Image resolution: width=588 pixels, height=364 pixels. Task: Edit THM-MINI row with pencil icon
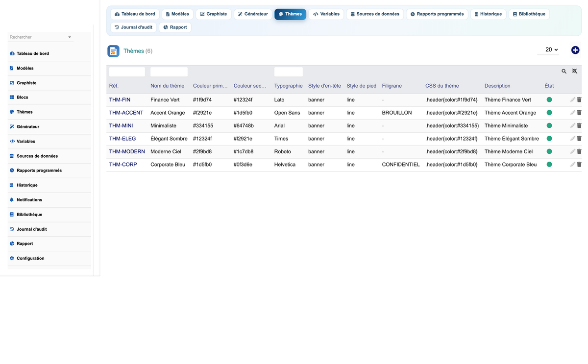pyautogui.click(x=573, y=126)
